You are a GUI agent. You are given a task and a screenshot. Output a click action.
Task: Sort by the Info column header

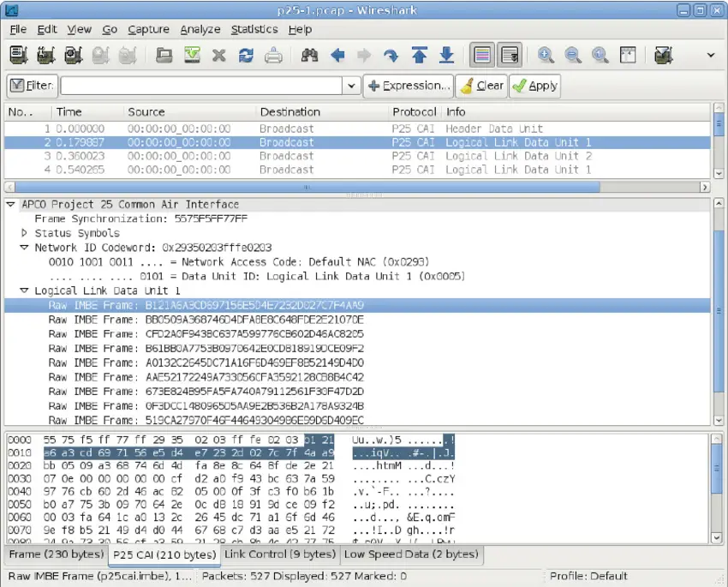coord(576,112)
